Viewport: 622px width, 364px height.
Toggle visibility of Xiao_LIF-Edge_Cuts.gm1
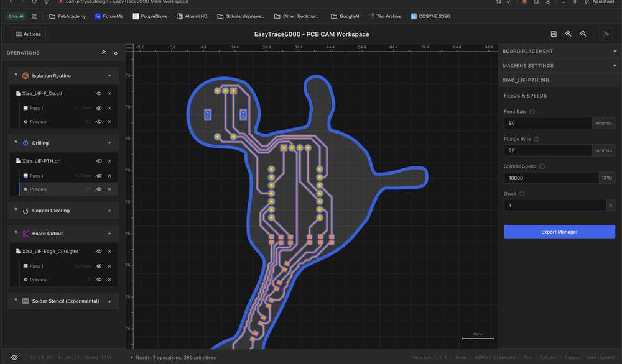(99, 251)
